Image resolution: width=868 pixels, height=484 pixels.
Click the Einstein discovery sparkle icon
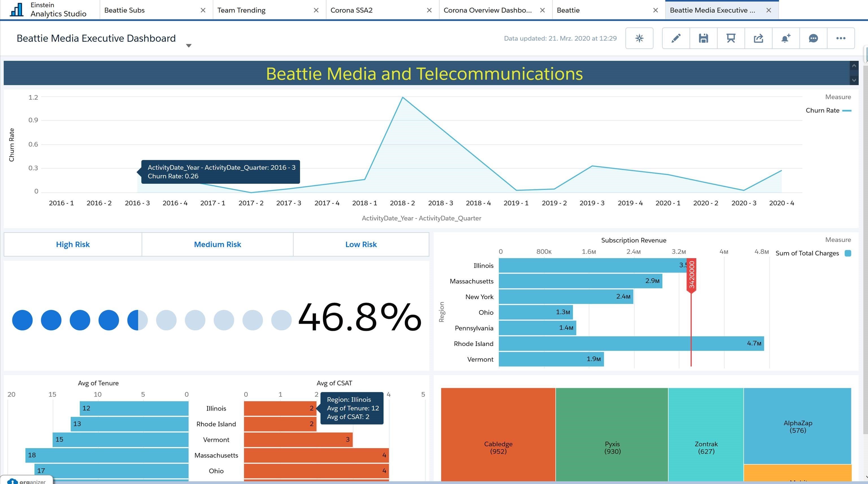[x=639, y=38]
